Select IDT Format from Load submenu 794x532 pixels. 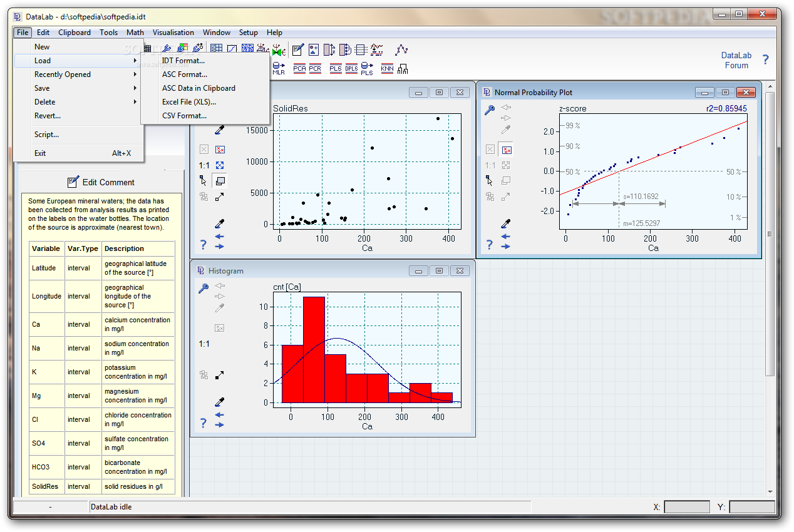point(205,61)
